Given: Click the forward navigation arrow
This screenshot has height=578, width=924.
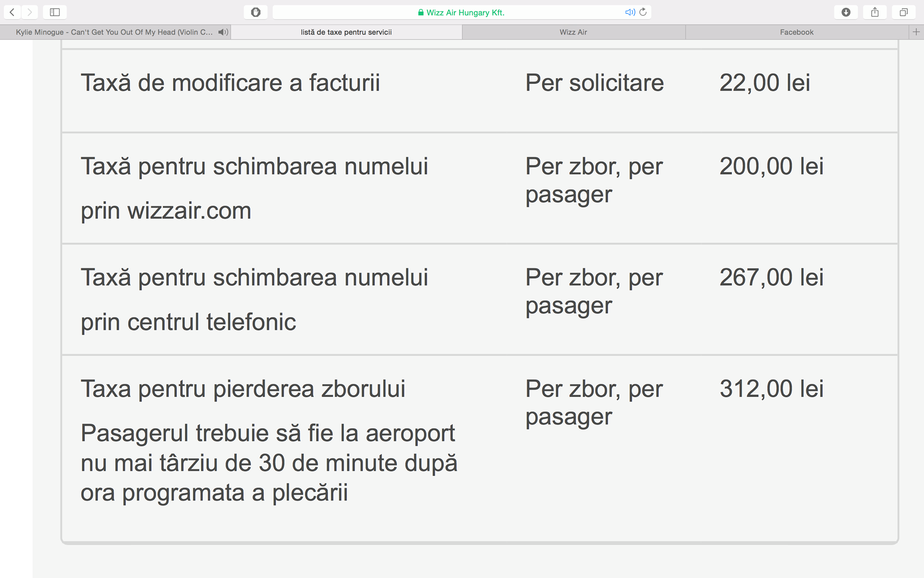Looking at the screenshot, I should 29,12.
